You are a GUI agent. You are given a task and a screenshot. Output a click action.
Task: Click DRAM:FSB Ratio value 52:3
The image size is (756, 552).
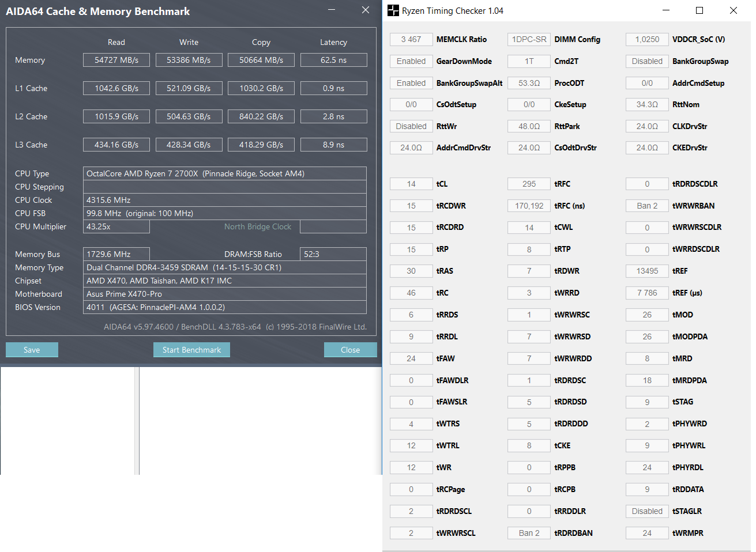tap(333, 254)
